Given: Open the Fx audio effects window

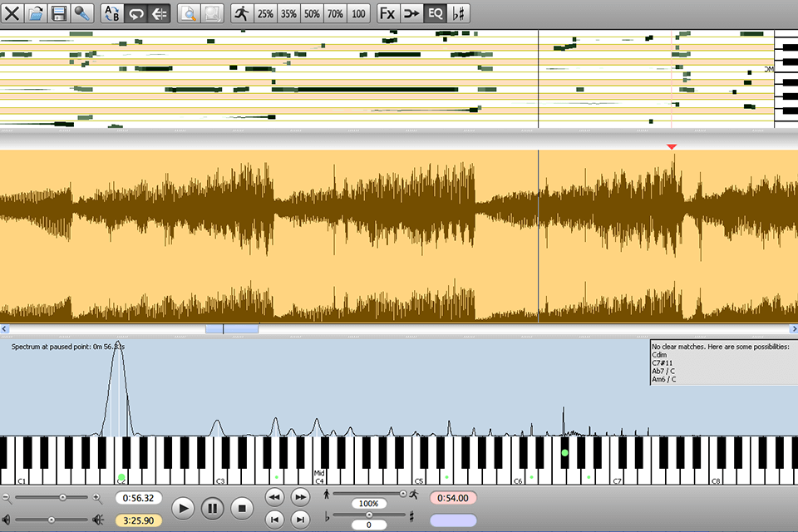Looking at the screenshot, I should (x=387, y=13).
